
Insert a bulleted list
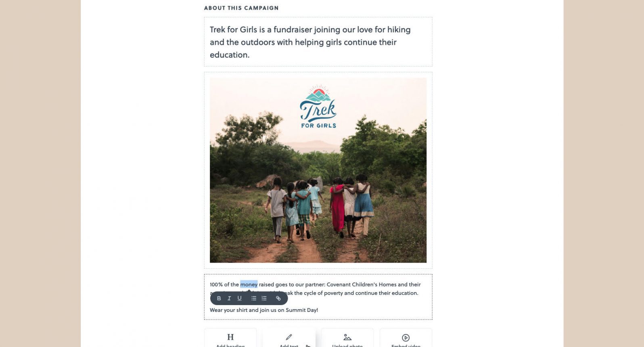coord(254,299)
